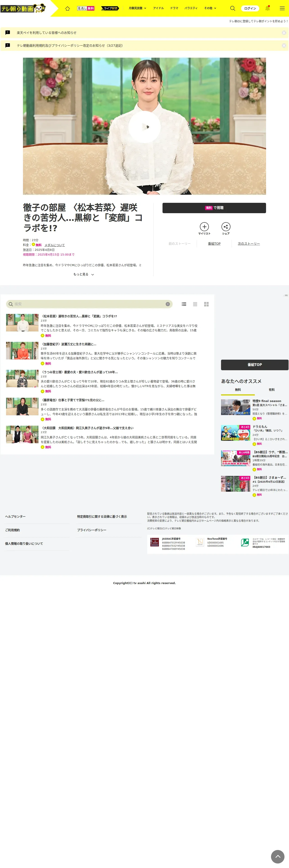Open the メダルについて link
Screen dimensions: 289x868
54,245
